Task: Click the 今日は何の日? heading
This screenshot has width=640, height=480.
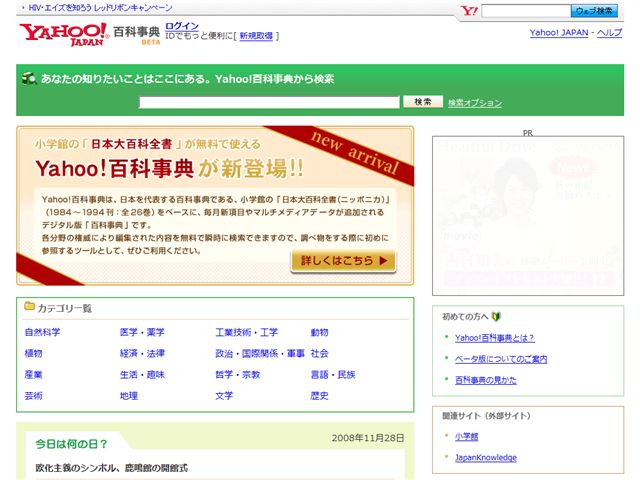Action: click(x=71, y=444)
